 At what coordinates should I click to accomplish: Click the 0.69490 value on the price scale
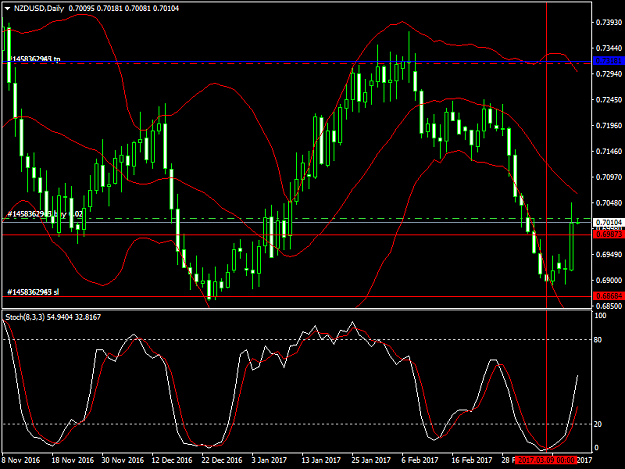609,254
